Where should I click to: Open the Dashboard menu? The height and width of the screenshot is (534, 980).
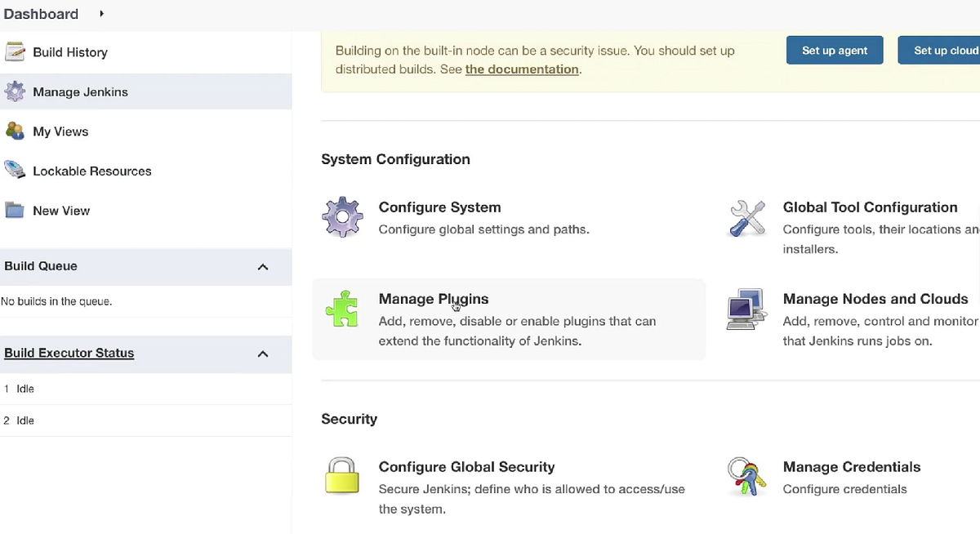click(41, 13)
